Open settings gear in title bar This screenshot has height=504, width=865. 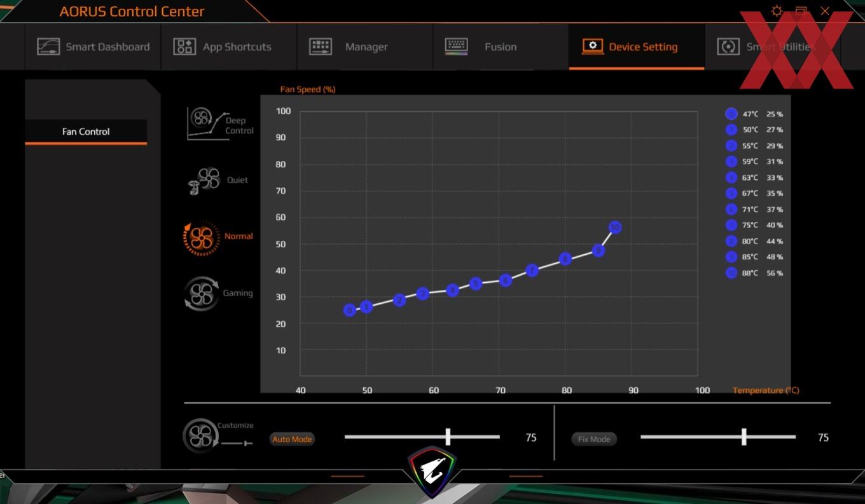point(777,11)
